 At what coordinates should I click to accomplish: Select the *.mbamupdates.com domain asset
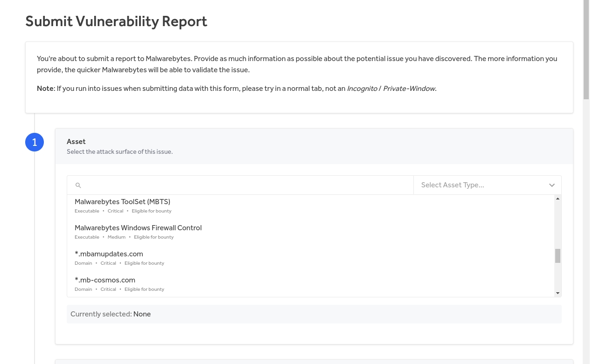311,258
